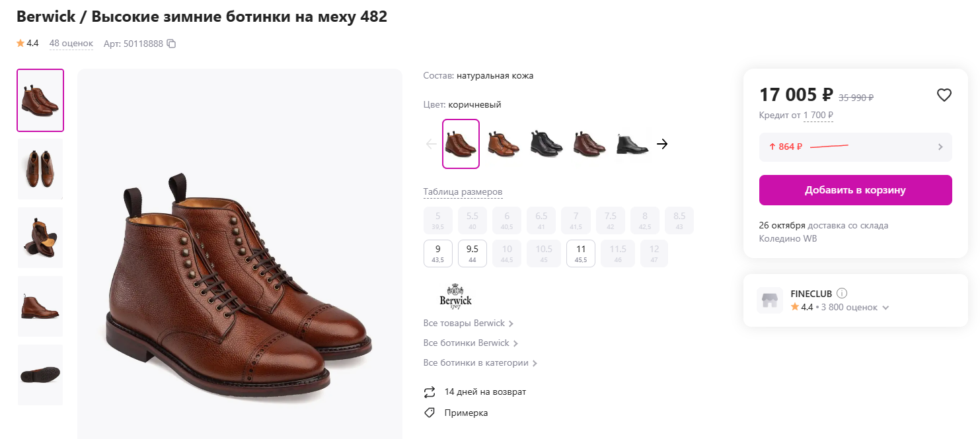Click the 14-day return arrows icon
The width and height of the screenshot is (980, 439).
click(430, 392)
